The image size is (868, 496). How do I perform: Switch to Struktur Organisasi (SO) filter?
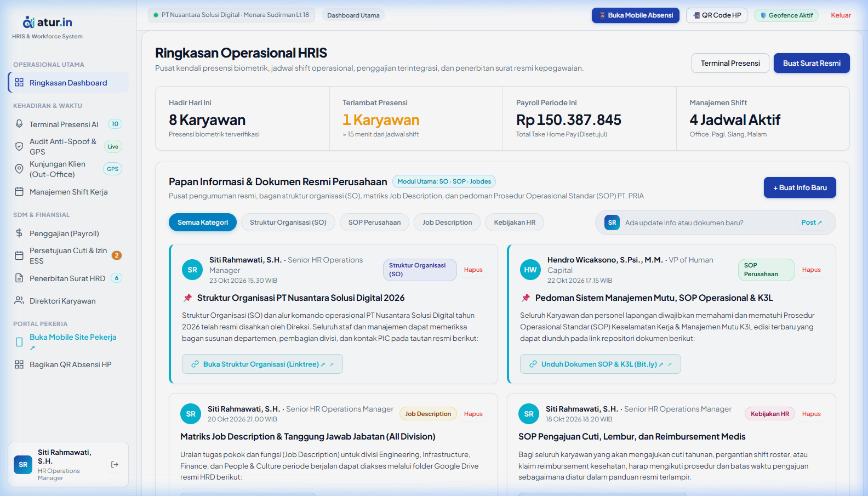[x=288, y=223]
